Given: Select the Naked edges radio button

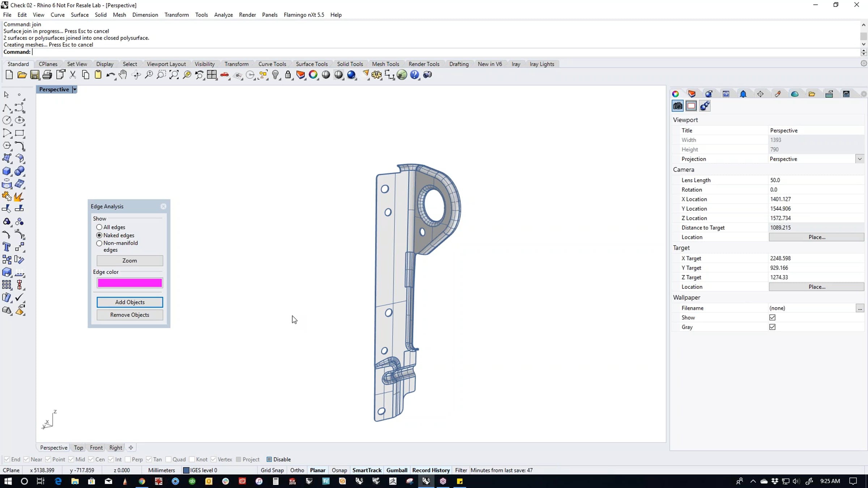Looking at the screenshot, I should coord(99,235).
